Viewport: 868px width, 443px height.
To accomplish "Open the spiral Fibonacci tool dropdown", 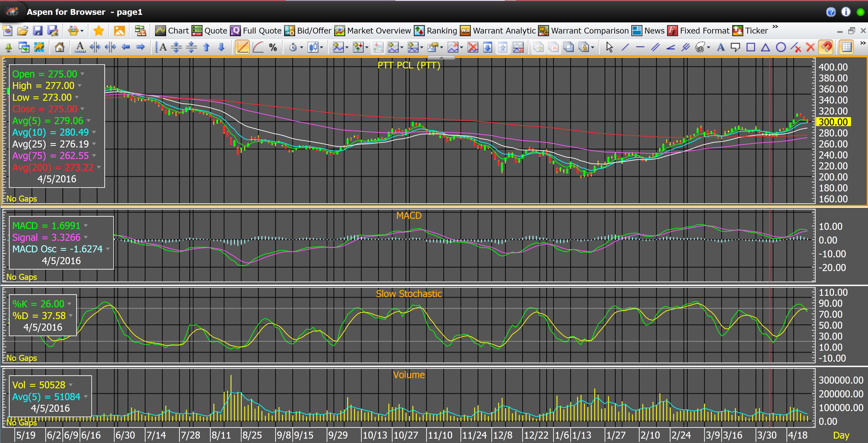I will point(708,48).
